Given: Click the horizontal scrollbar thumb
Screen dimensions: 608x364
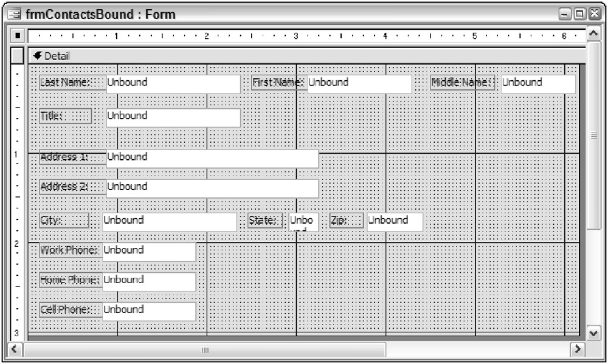Looking at the screenshot, I should (x=205, y=349).
